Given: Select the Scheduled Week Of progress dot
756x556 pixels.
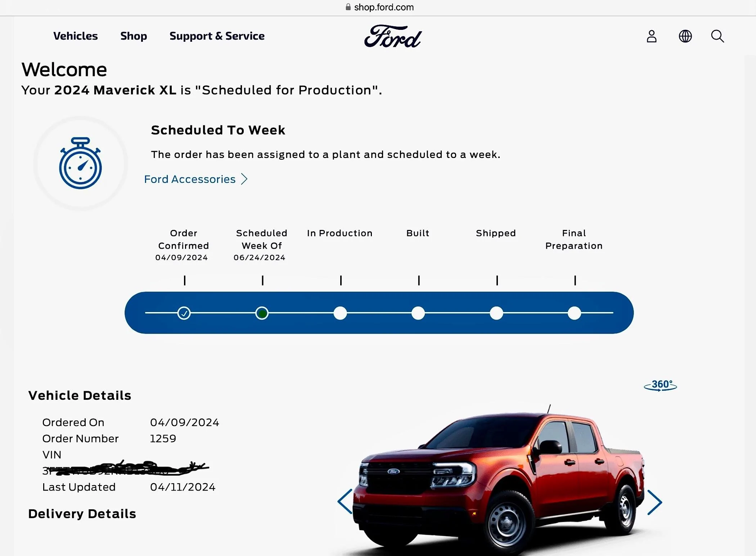Looking at the screenshot, I should click(x=262, y=313).
